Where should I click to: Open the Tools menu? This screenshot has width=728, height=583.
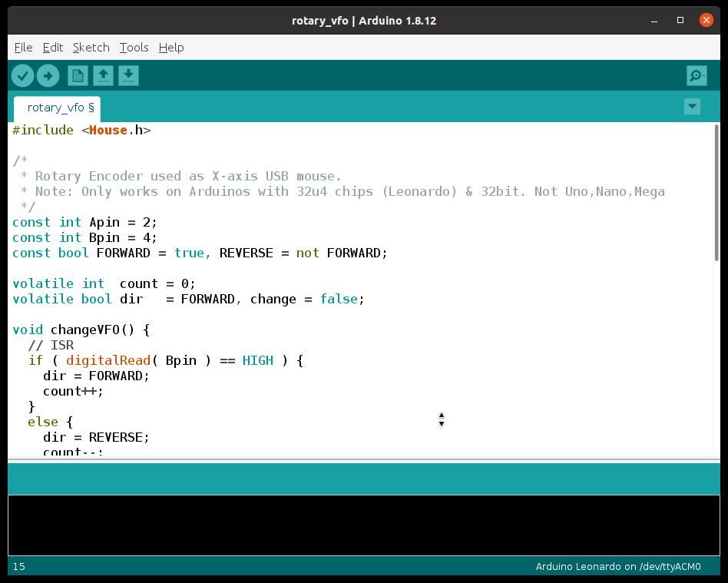click(x=134, y=48)
